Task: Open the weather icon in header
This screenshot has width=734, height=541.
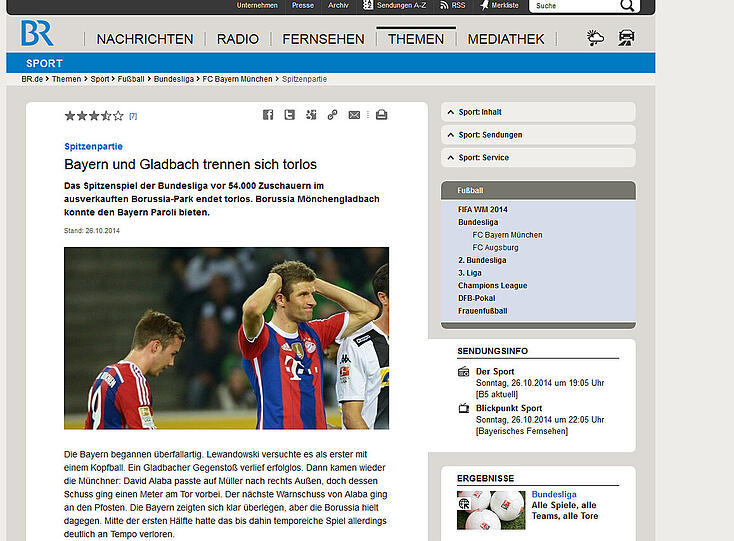Action: coord(595,38)
